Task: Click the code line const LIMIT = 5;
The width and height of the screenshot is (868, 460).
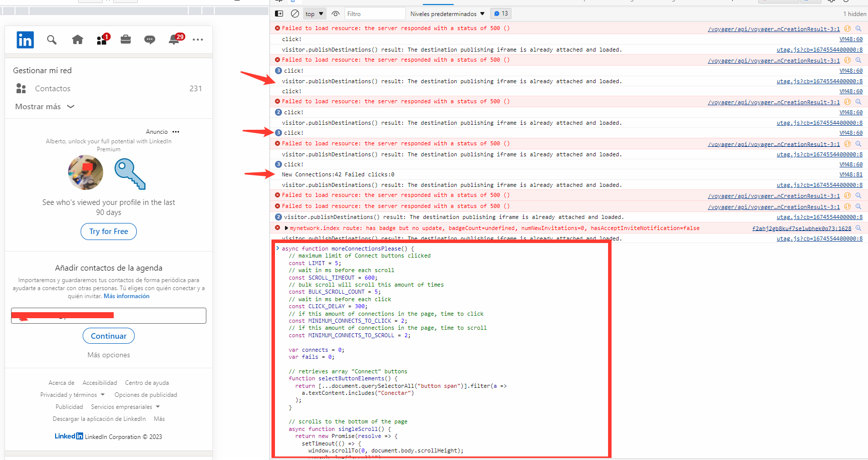Action: [x=315, y=263]
